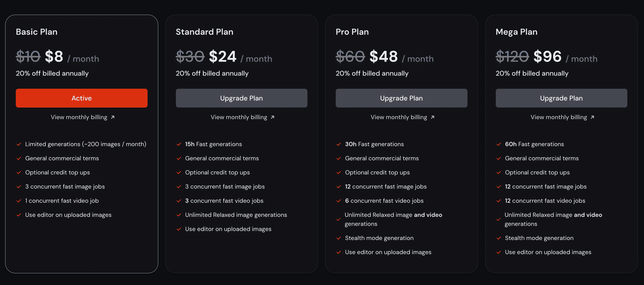Click external arrow icon under Basic Plan
This screenshot has height=285, width=644.
click(x=113, y=117)
